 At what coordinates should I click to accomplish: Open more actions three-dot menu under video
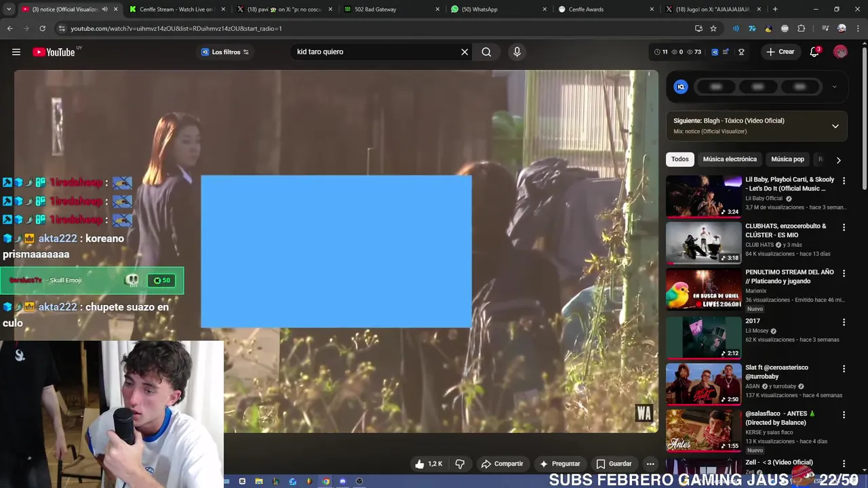tap(650, 464)
